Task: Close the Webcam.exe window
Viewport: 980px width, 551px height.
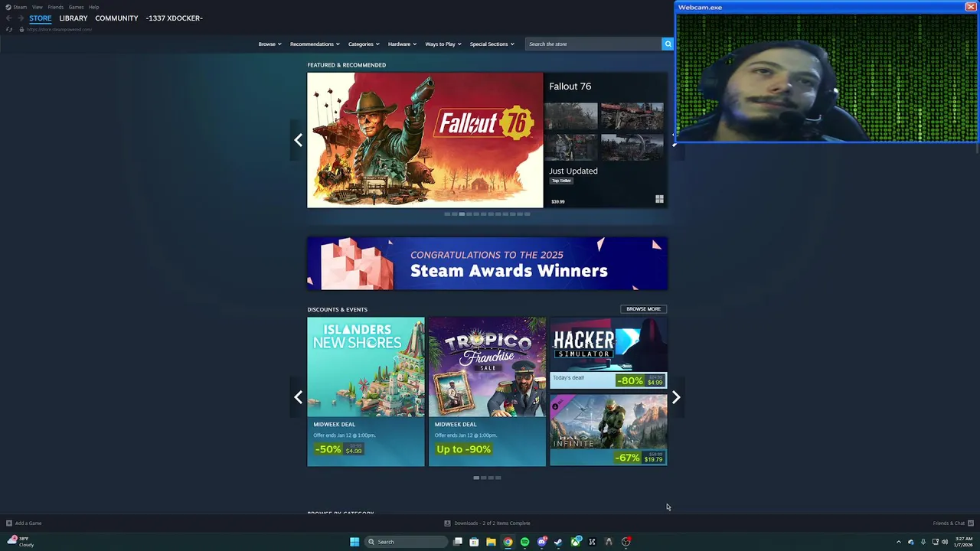Action: tap(971, 7)
